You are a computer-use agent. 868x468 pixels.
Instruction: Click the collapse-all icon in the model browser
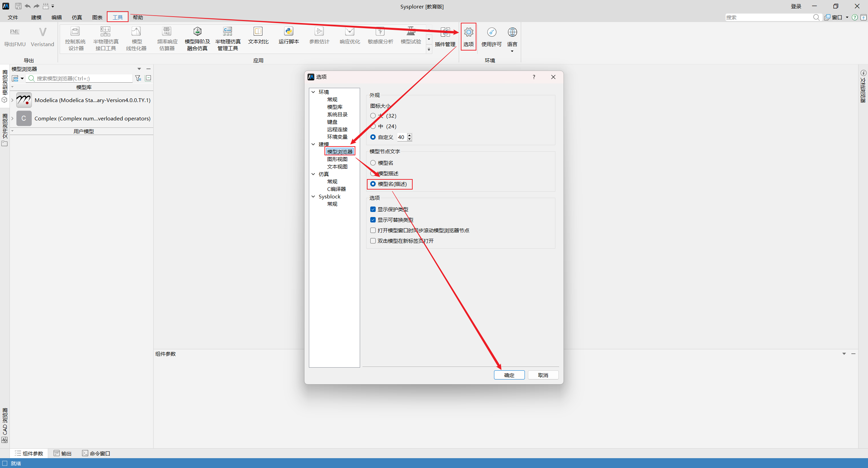pyautogui.click(x=148, y=78)
